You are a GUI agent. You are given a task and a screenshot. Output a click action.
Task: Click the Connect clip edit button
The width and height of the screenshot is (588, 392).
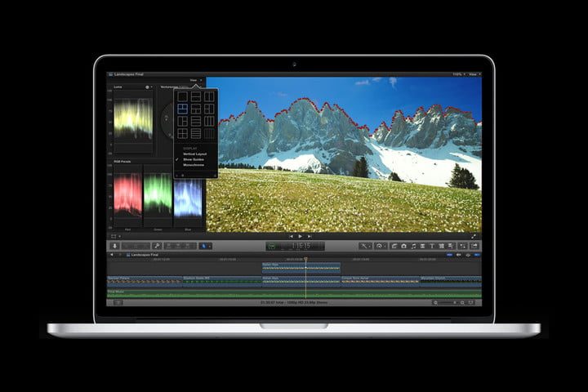pyautogui.click(x=169, y=246)
